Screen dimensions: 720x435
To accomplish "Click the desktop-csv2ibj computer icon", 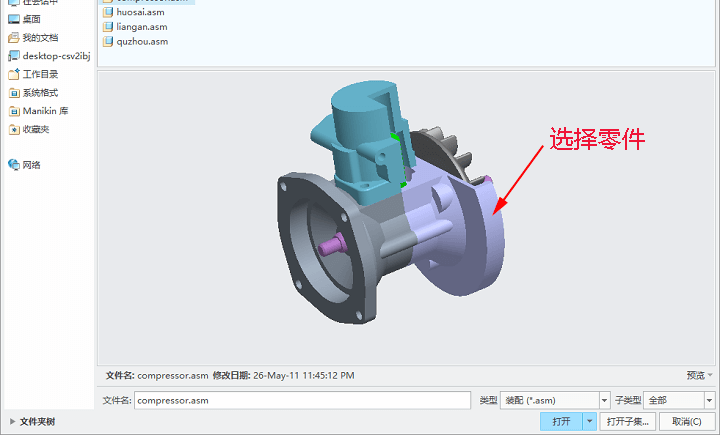I will [x=14, y=56].
